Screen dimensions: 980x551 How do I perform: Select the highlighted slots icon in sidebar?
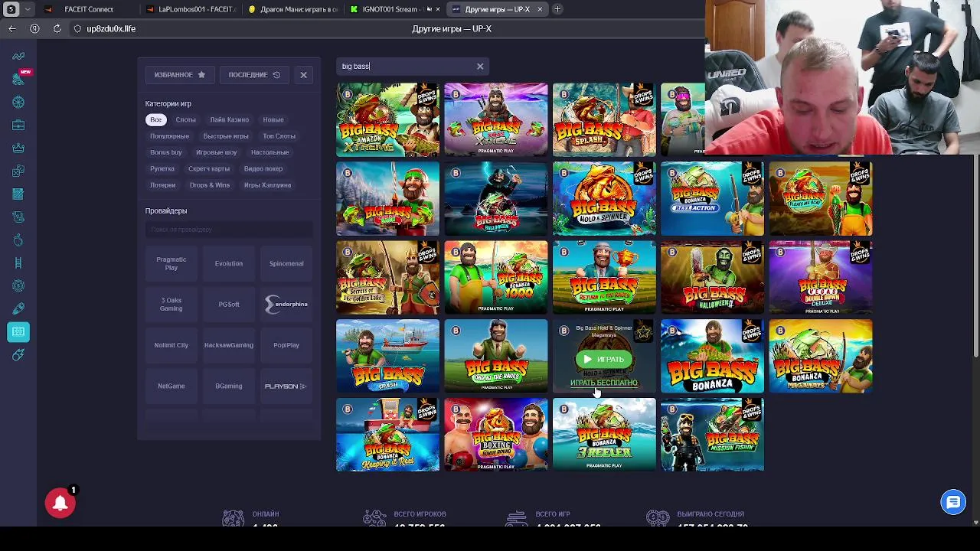pyautogui.click(x=18, y=331)
